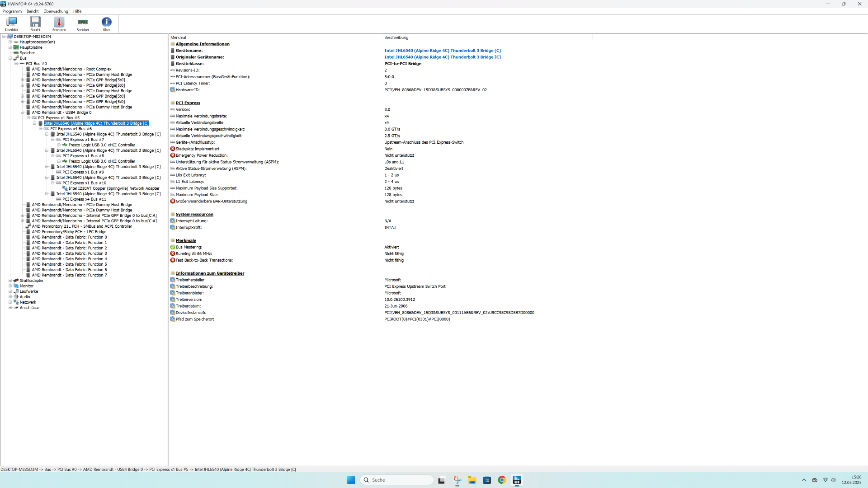Select the Laufwerke drives icon
The height and width of the screenshot is (488, 868).
coord(16,291)
